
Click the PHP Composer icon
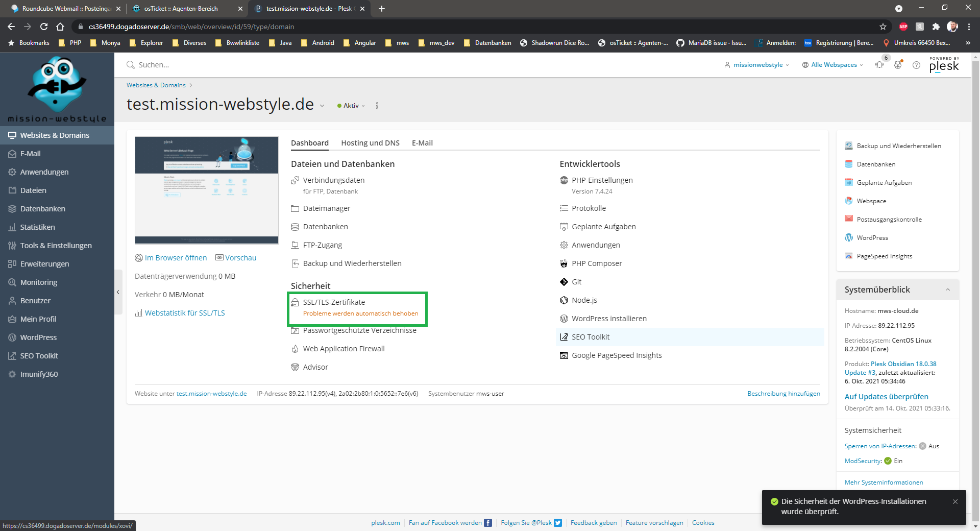pyautogui.click(x=563, y=263)
